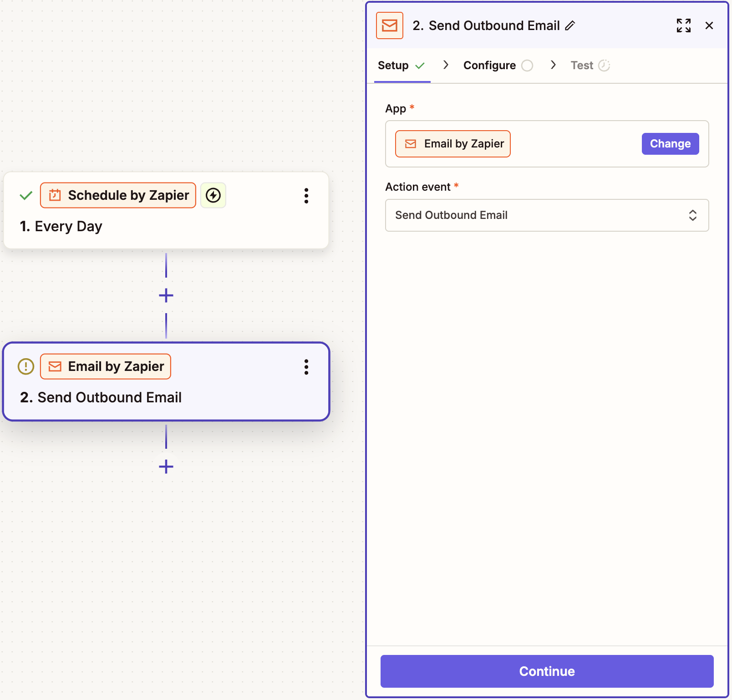Switch to the Configure tab
The image size is (732, 700).
[x=489, y=65]
